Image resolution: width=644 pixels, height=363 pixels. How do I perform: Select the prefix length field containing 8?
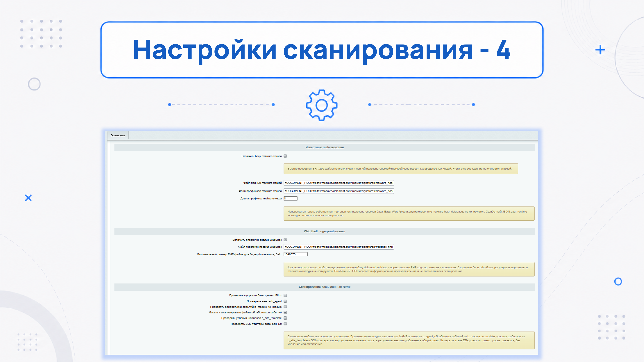tap(291, 199)
